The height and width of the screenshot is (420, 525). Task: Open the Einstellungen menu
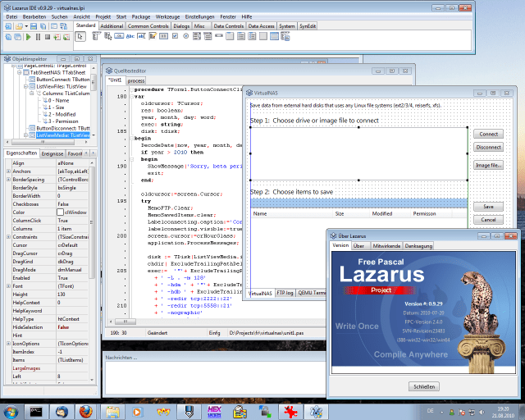point(199,16)
